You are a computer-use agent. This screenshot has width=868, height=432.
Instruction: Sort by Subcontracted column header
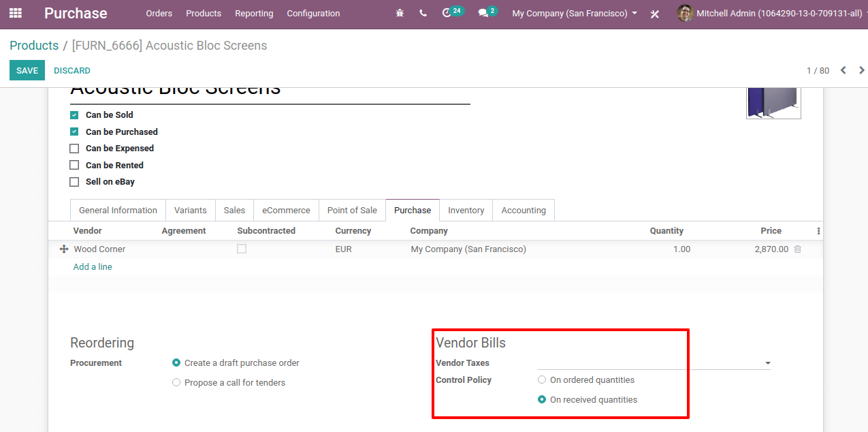[266, 231]
